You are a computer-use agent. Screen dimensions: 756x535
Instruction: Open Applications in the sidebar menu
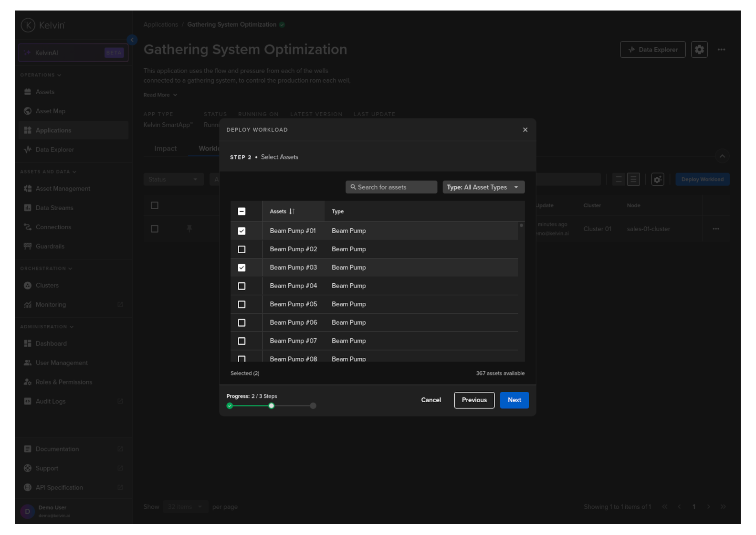pos(53,130)
